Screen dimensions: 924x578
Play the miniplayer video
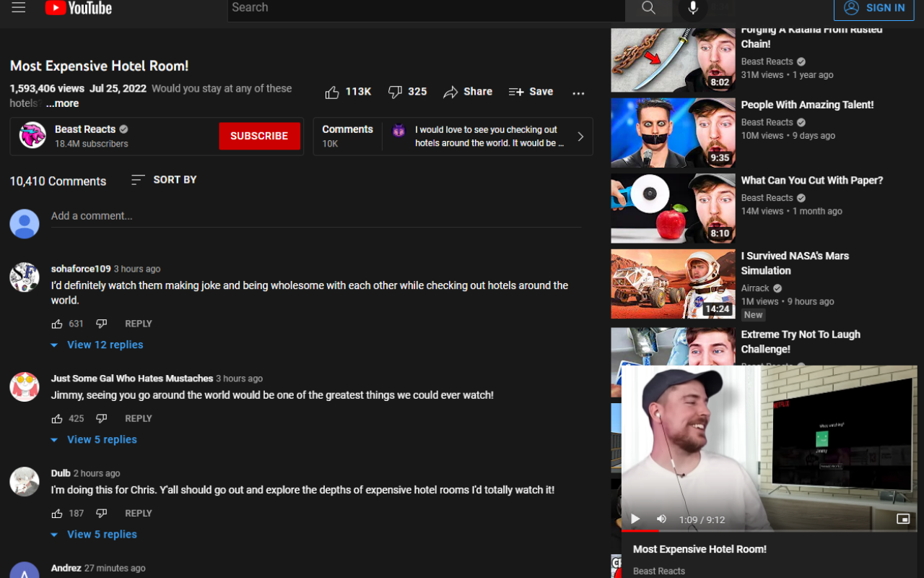635,519
